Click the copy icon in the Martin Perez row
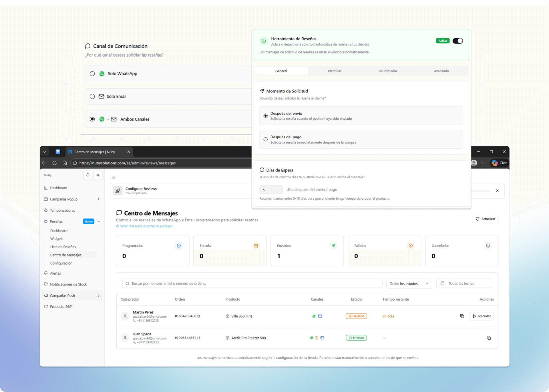Screen dimensions: 549x392 (x=462, y=316)
